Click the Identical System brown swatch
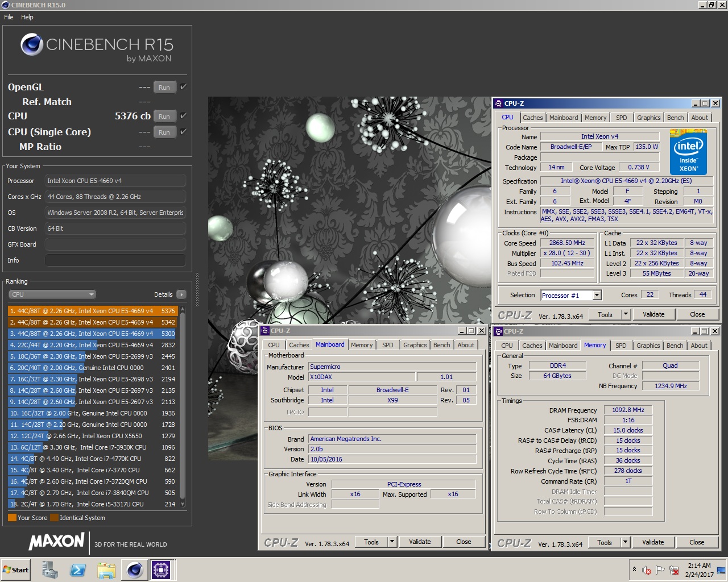The image size is (728, 582). pyautogui.click(x=54, y=518)
